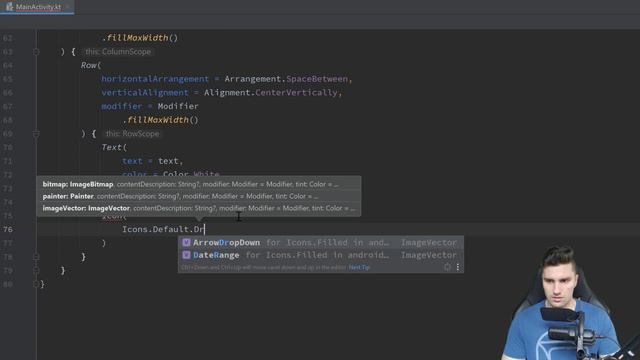This screenshot has height=360, width=640.
Task: Toggle fold marker at line 80
Action: (36, 284)
